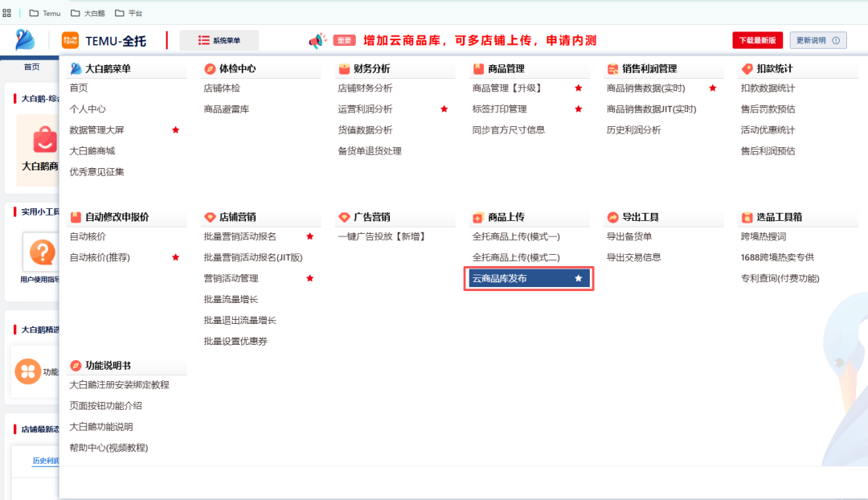Click 货值数据分析 link
Viewport: 868px width, 500px height.
coord(365,130)
